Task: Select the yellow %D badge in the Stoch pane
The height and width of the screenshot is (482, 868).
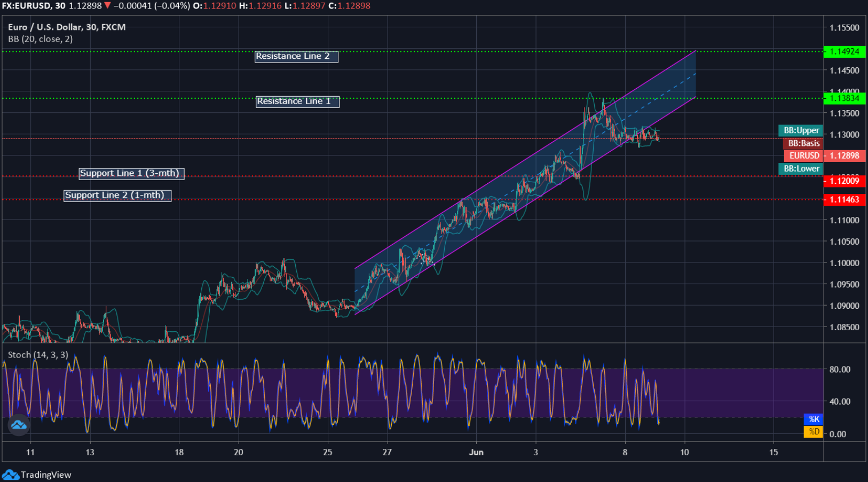Action: point(813,432)
